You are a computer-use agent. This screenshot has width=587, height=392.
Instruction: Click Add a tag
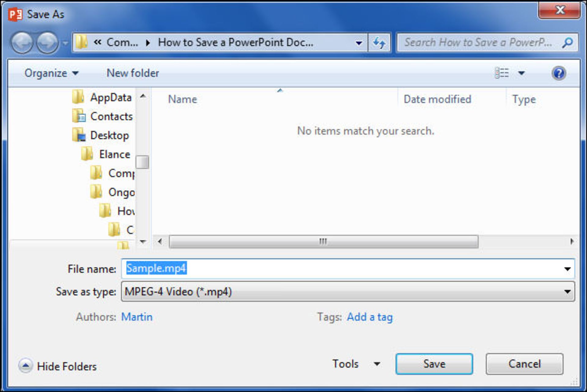click(370, 317)
